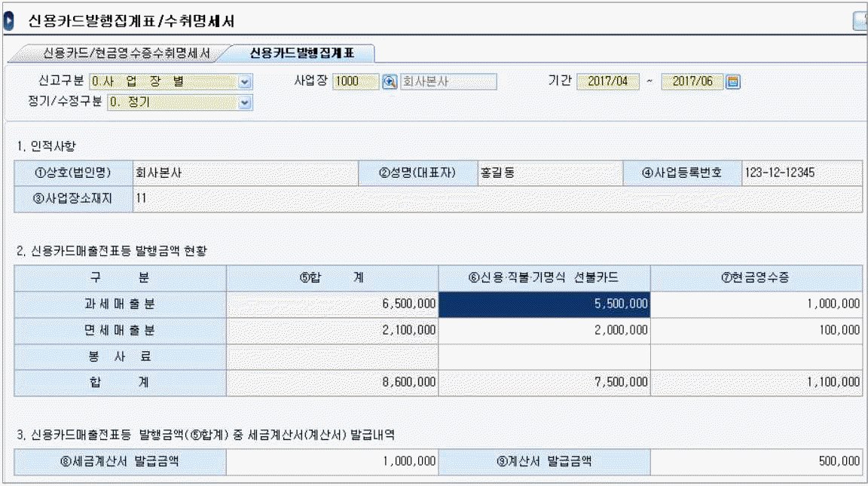The image size is (868, 486).
Task: Select the highlighted 5,500,000 card sales cell
Action: pos(544,304)
